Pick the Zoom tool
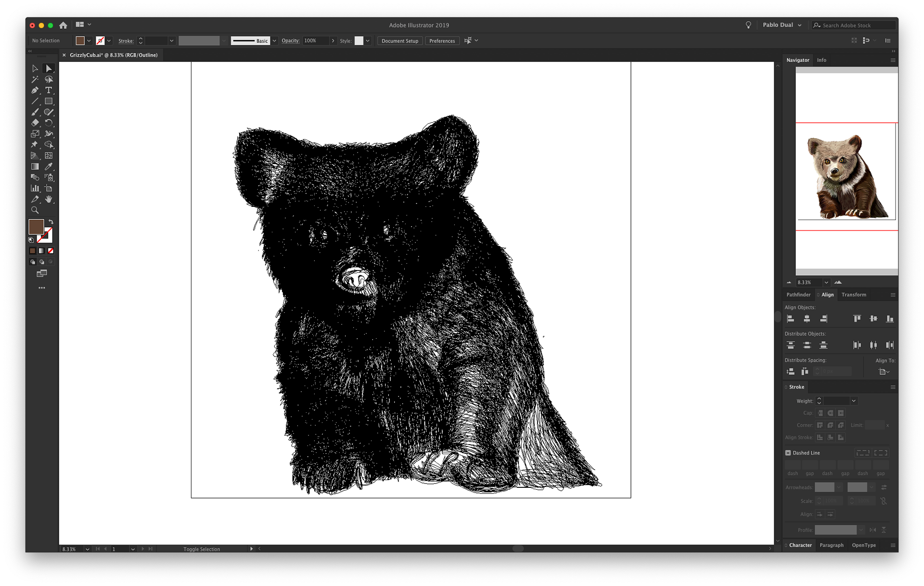Image resolution: width=924 pixels, height=586 pixels. click(x=35, y=210)
